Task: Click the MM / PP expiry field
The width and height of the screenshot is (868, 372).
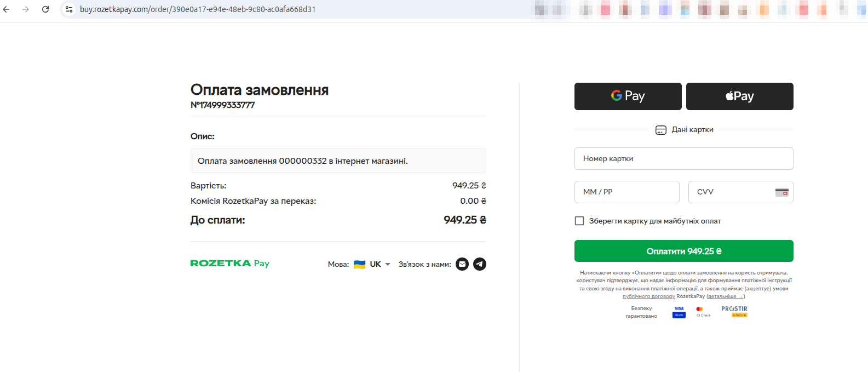Action: point(626,192)
